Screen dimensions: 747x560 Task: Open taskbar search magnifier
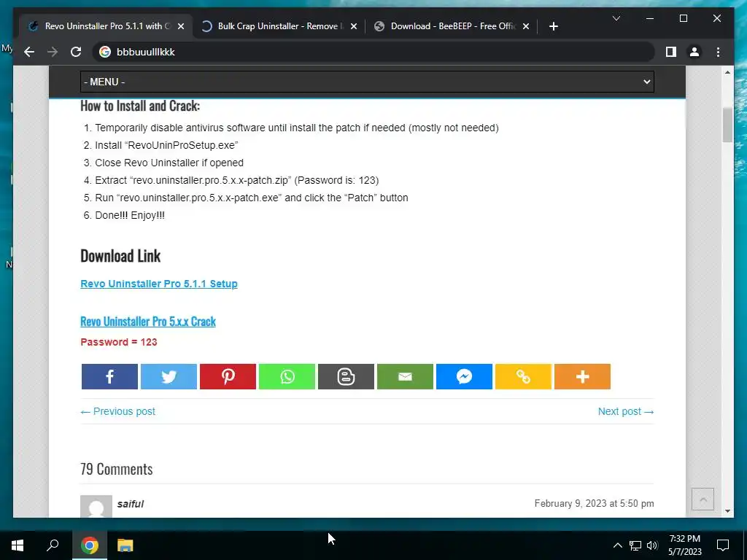coord(53,545)
